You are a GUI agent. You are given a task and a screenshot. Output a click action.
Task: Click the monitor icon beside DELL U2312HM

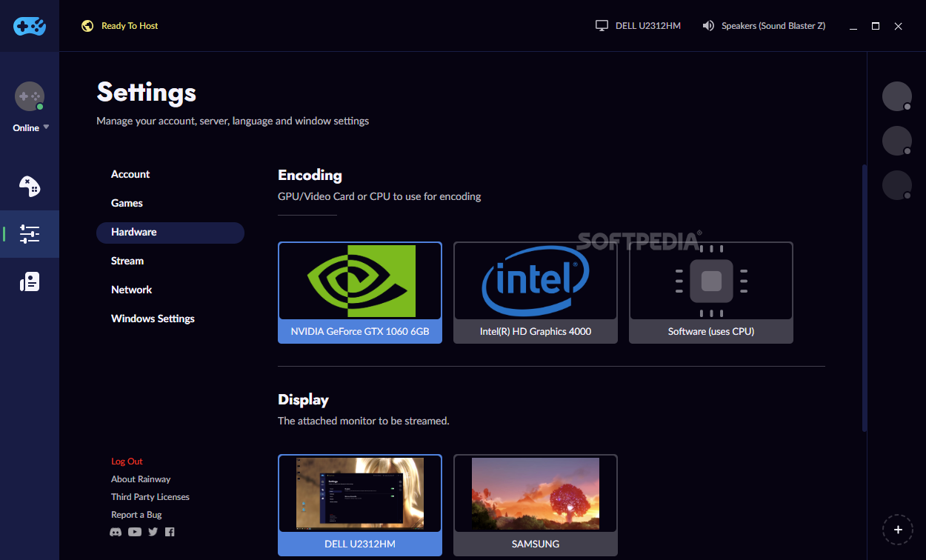click(602, 26)
